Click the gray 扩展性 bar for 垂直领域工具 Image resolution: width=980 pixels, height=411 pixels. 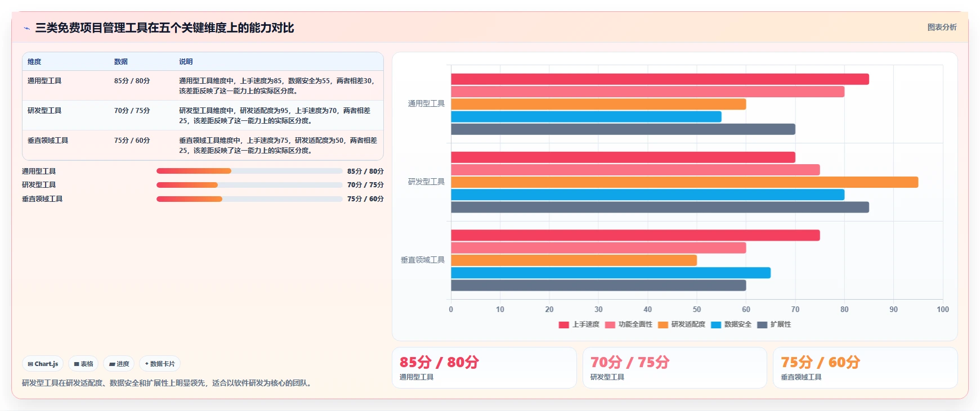(598, 285)
